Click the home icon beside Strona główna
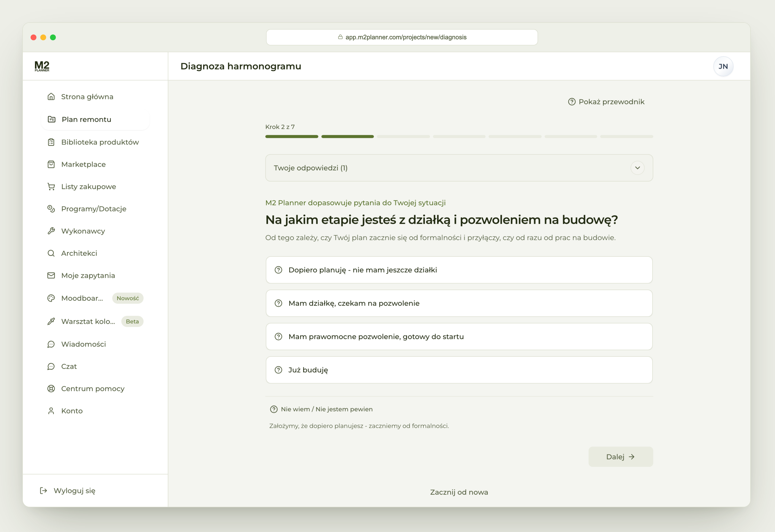 51,97
